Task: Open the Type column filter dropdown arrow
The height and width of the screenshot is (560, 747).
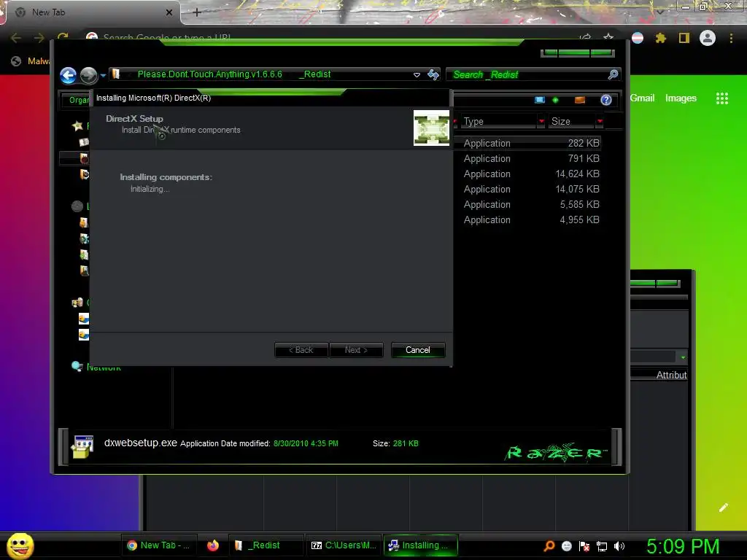Action: [x=541, y=122]
